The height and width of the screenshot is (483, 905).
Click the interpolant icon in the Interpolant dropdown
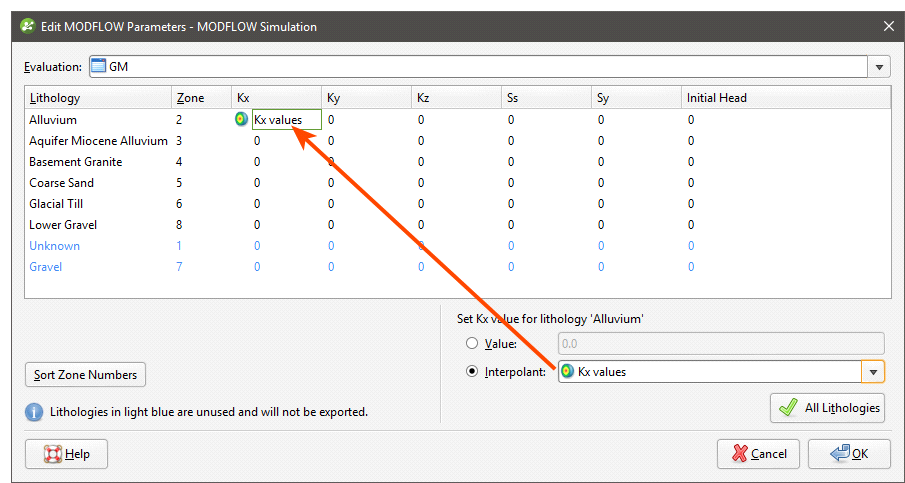coord(568,372)
